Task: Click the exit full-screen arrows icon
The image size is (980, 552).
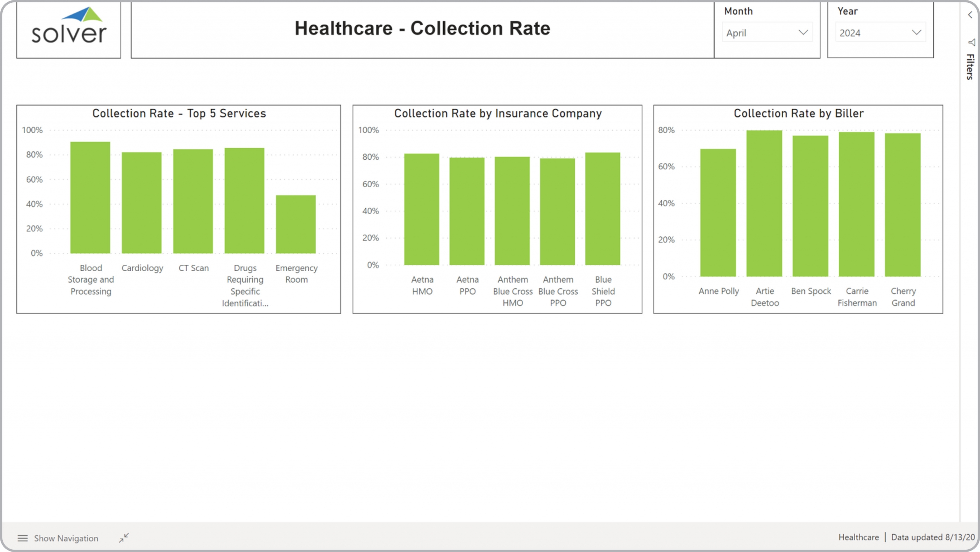Action: coord(124,538)
